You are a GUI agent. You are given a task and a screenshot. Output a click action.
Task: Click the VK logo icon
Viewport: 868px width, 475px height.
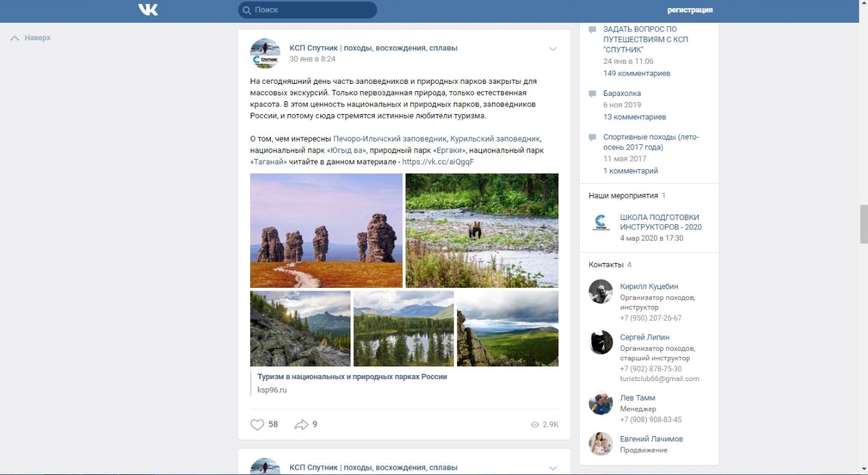click(148, 9)
